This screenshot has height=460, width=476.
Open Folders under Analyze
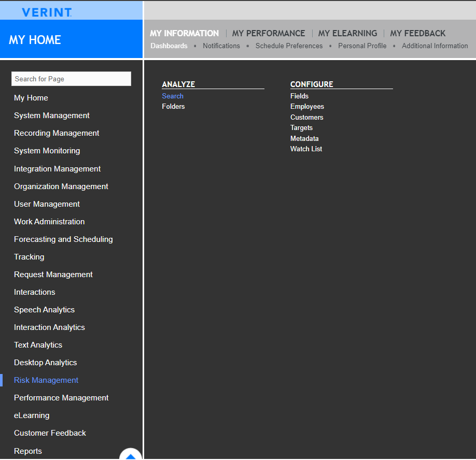tap(173, 106)
